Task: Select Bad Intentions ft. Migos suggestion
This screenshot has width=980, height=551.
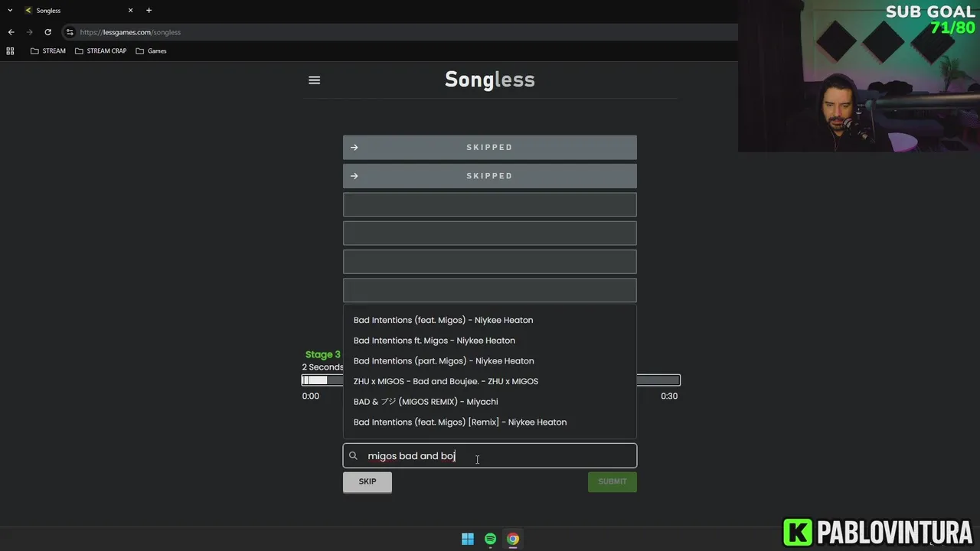Action: click(490, 341)
